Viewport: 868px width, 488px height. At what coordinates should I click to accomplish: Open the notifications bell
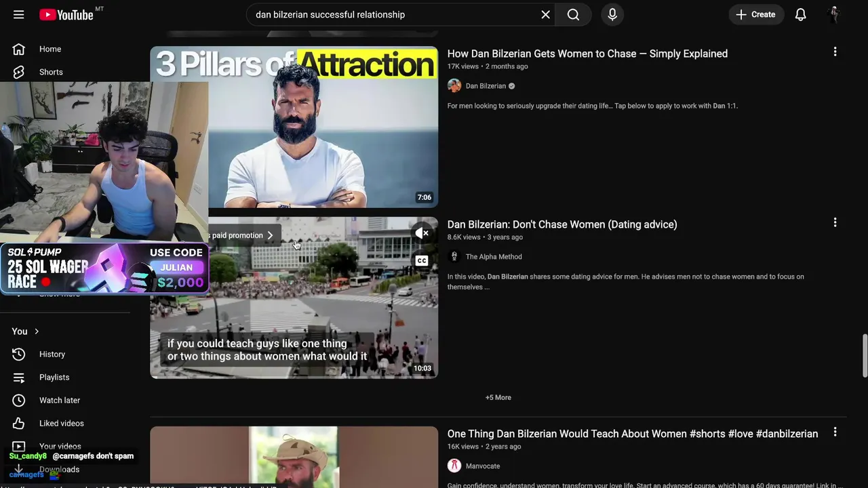pyautogui.click(x=801, y=14)
